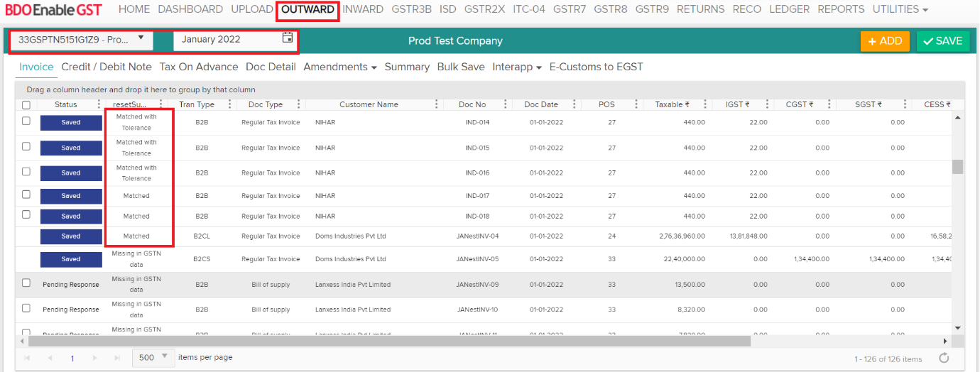Open Doc Date column options menu
The height and width of the screenshot is (372, 980).
coord(574,104)
